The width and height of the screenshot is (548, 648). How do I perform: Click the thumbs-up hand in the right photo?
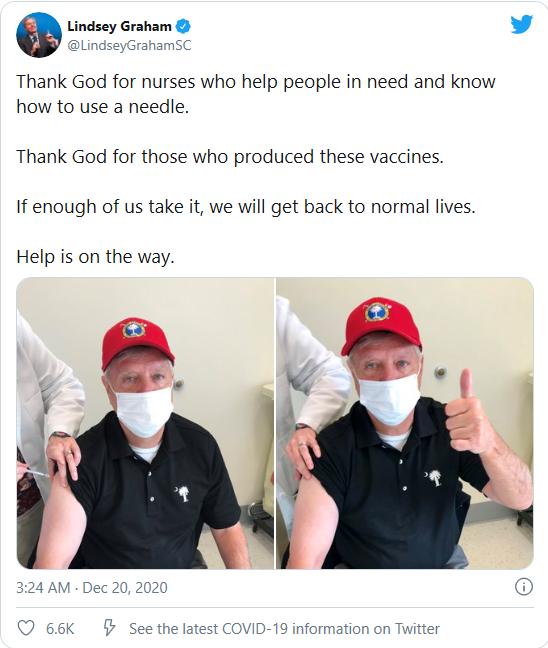(469, 413)
